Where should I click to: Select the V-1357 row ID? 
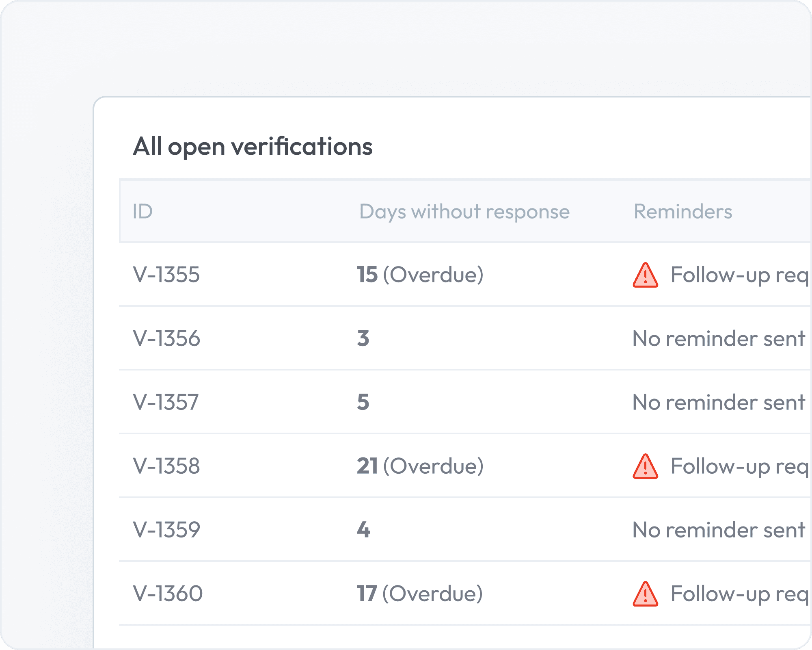(166, 402)
